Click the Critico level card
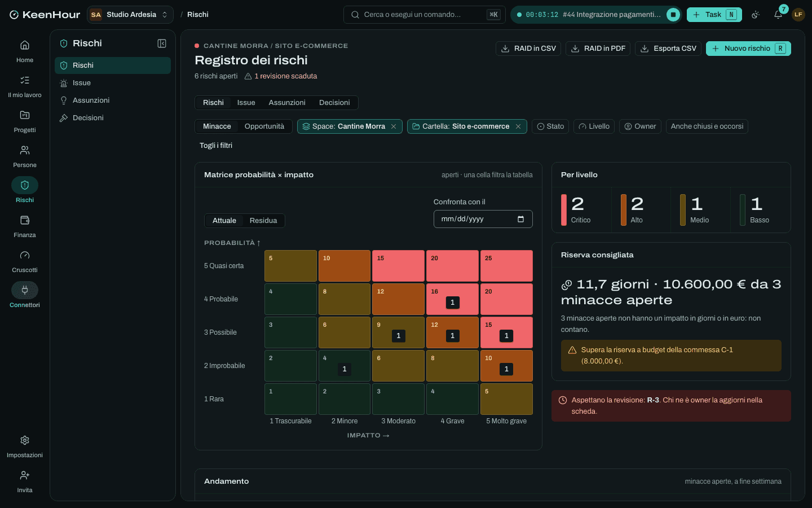Screen dimensions: 812x508 point(582,210)
